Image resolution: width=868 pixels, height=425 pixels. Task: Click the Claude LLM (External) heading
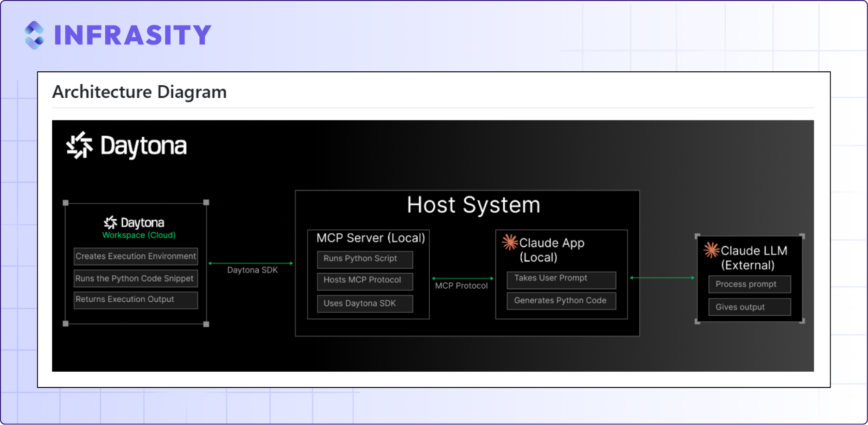[x=754, y=258]
